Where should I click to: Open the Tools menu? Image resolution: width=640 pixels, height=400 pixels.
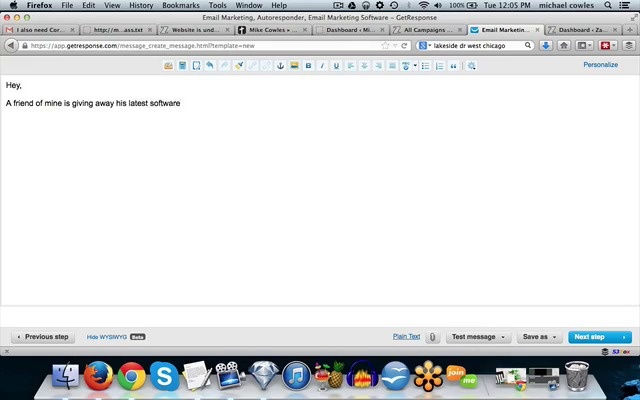(218, 5)
